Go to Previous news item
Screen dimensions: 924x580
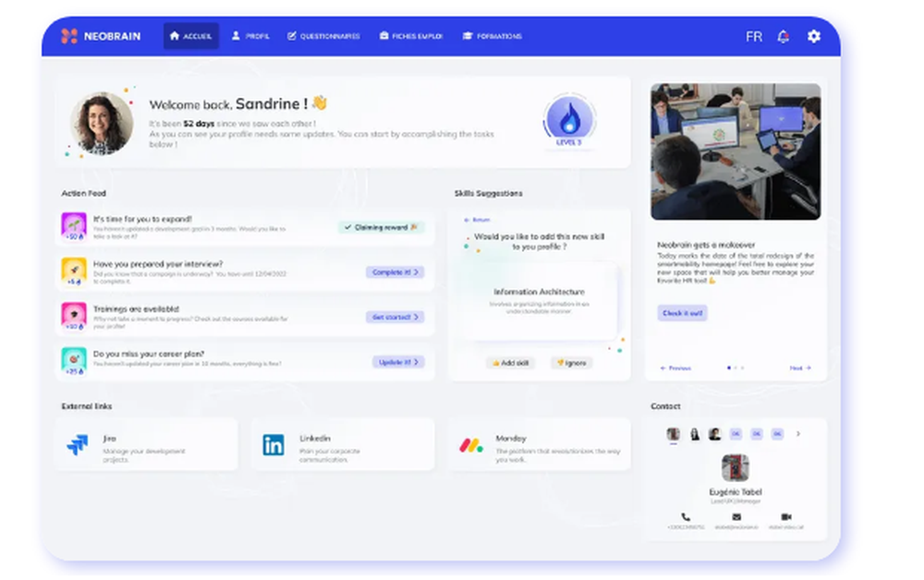click(675, 368)
